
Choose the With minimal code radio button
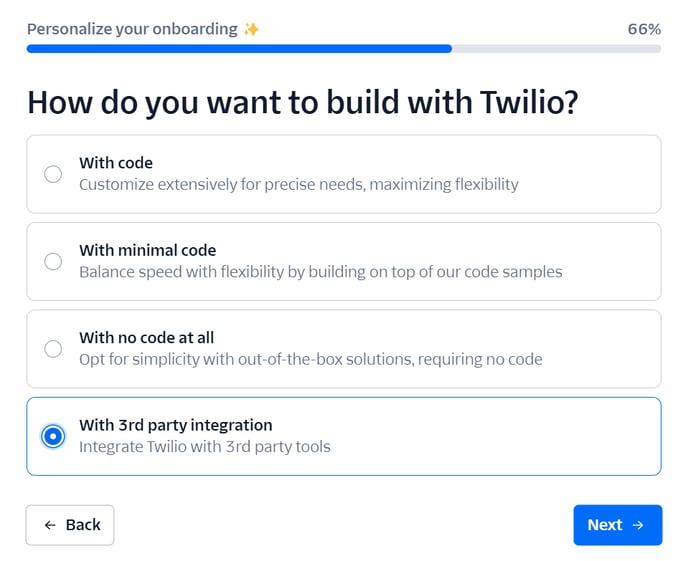(x=53, y=261)
